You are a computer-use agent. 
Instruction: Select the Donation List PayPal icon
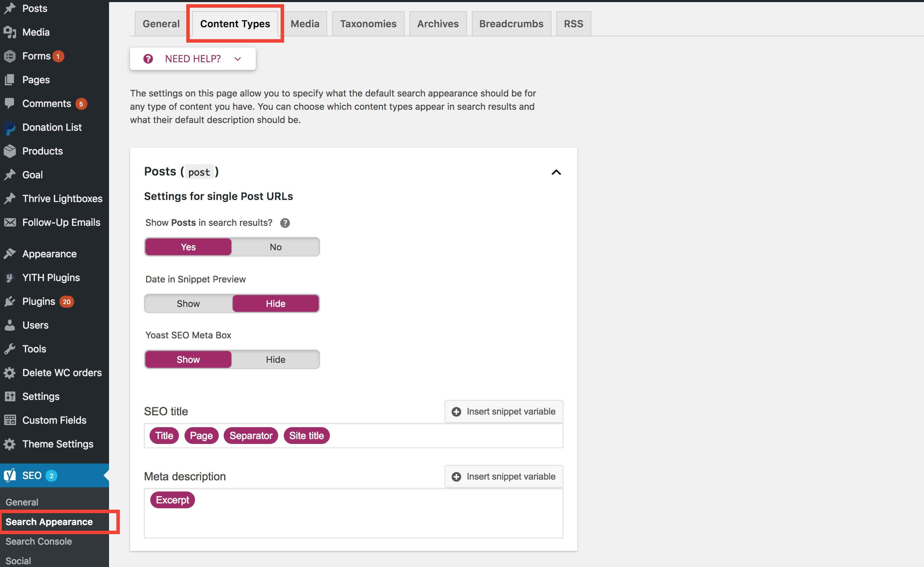[10, 127]
